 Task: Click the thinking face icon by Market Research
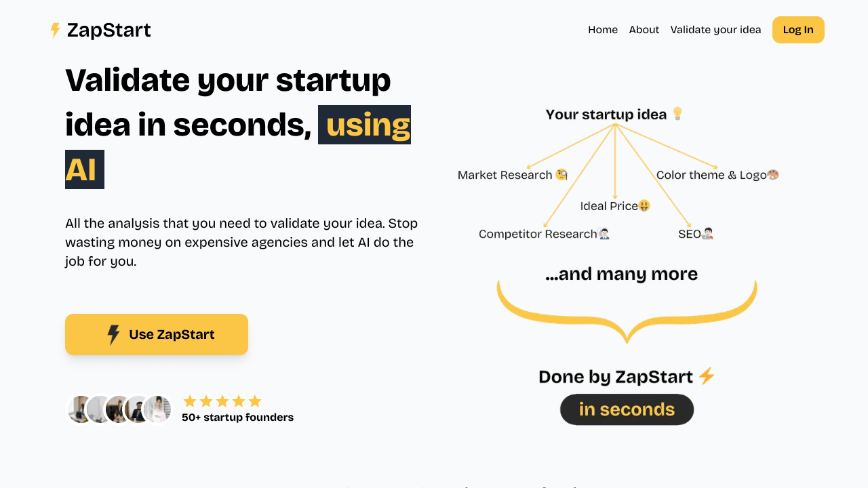click(561, 175)
